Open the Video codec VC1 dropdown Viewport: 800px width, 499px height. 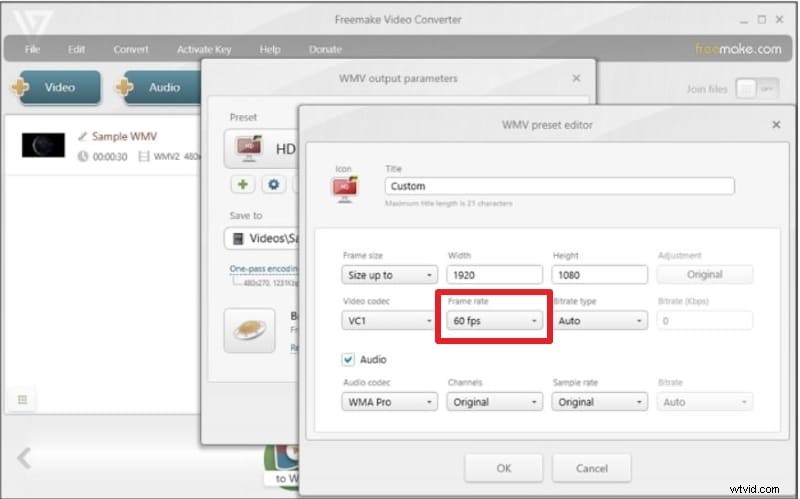click(x=388, y=321)
